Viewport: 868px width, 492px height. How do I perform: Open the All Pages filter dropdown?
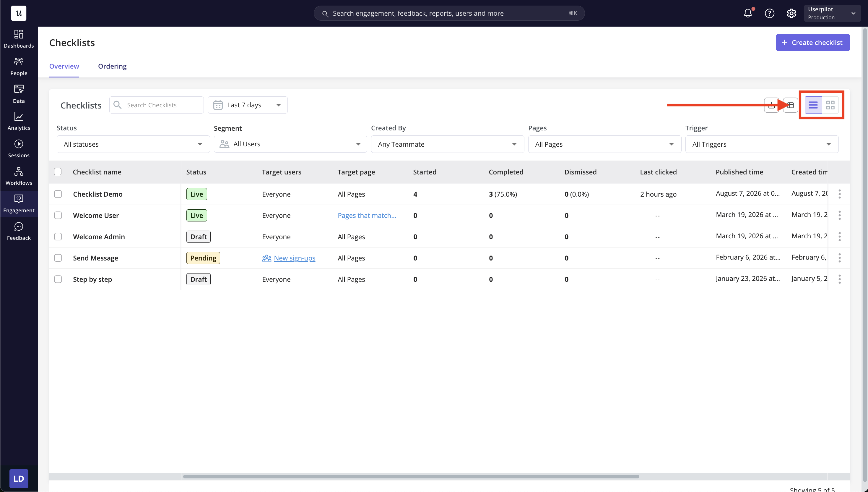[x=604, y=144]
